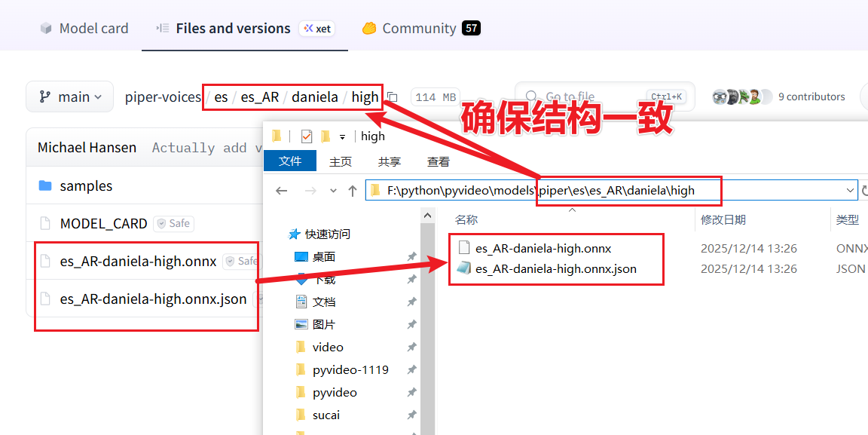Open the main branch dropdown
The height and width of the screenshot is (435, 868).
[69, 97]
